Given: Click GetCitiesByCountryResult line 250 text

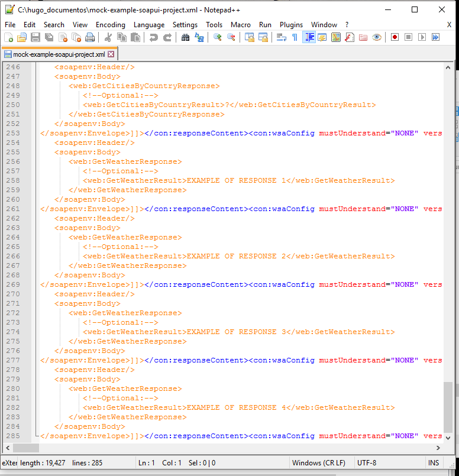Looking at the screenshot, I should pyautogui.click(x=229, y=105).
